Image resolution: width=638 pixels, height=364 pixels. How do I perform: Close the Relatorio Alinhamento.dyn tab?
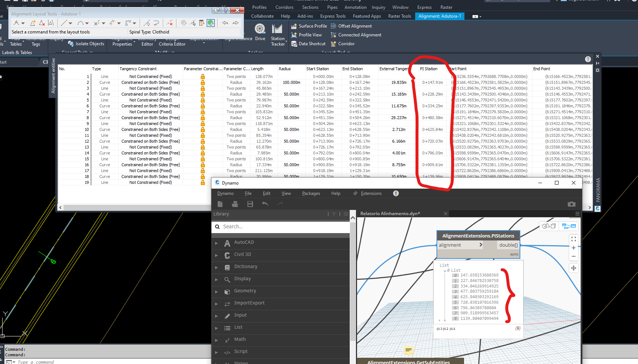tap(446, 214)
